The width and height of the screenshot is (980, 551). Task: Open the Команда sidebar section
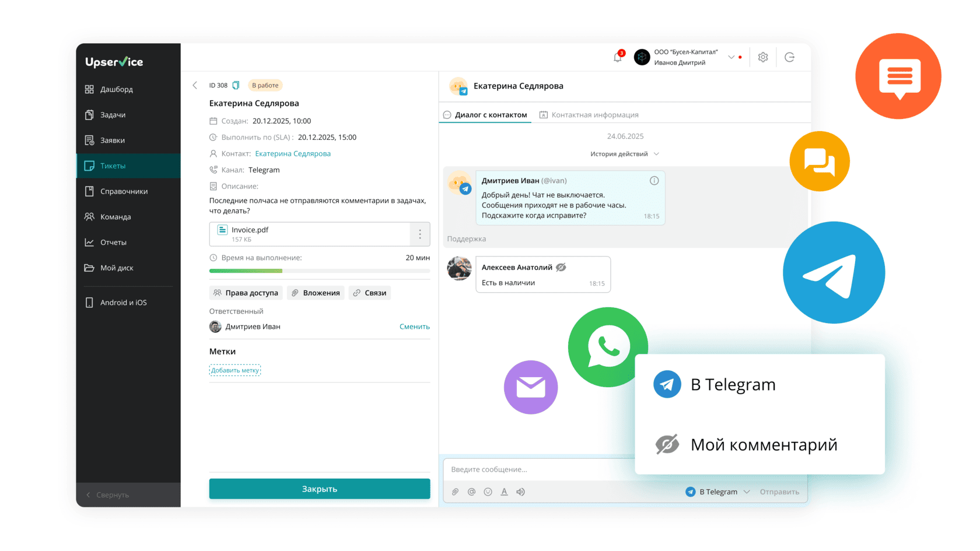128,217
